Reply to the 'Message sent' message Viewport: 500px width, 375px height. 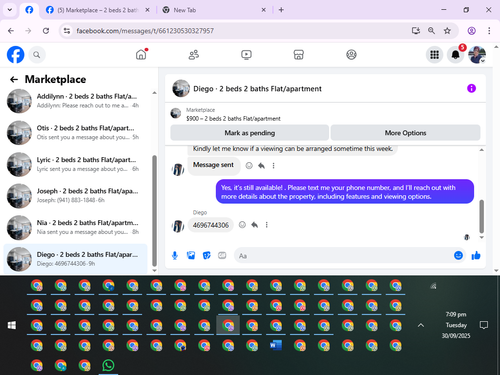261,165
